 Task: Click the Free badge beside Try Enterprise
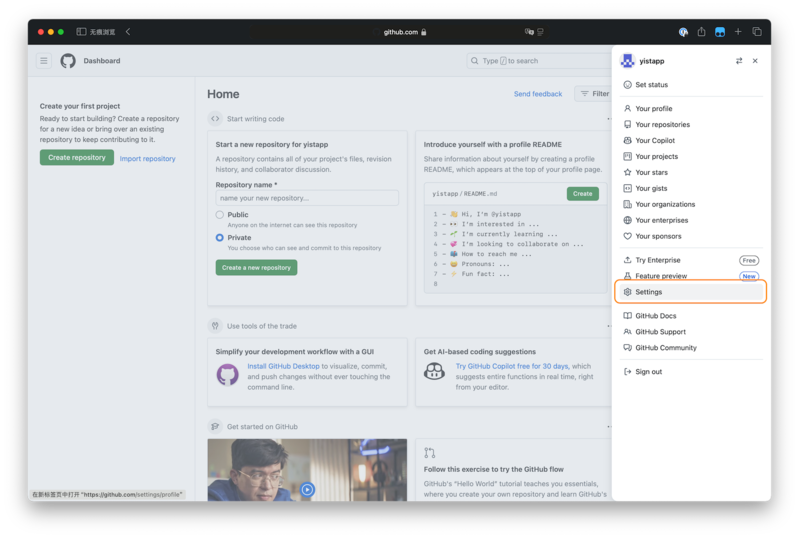click(749, 260)
